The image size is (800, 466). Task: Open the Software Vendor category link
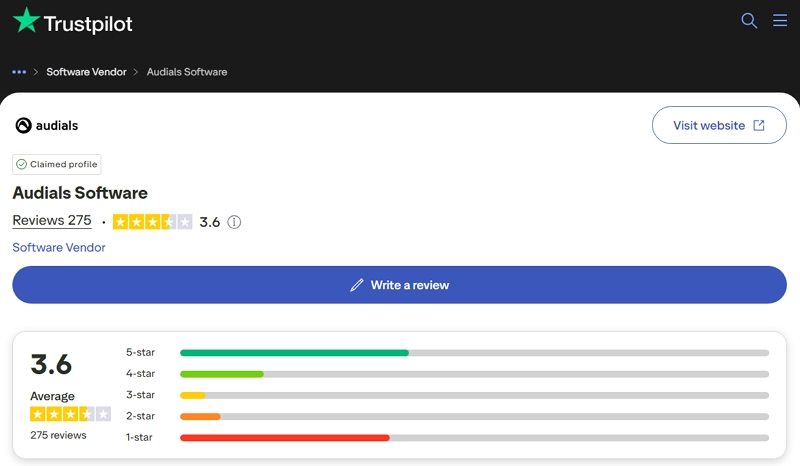point(59,248)
